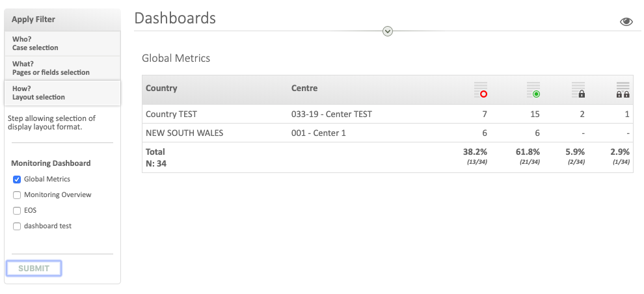Screen dimensions: 644x294
Task: Enable the Monitoring Overview checkbox
Action: pos(18,195)
